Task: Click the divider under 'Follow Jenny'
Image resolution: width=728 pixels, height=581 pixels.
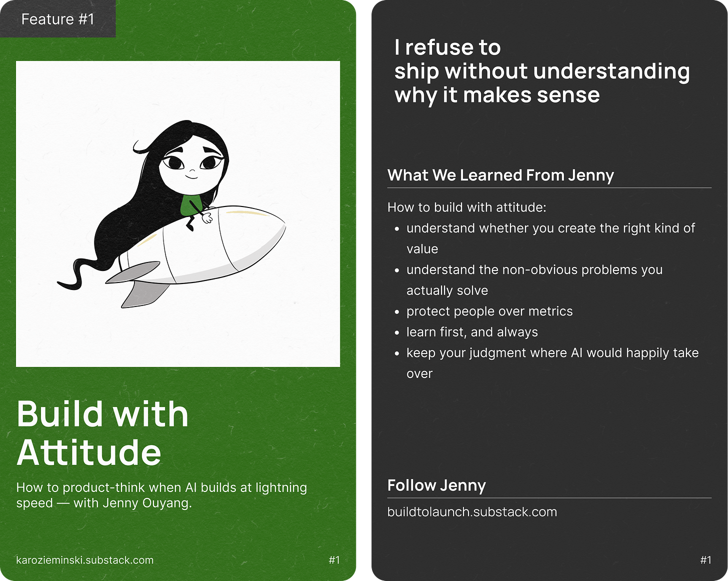Action: click(549, 498)
